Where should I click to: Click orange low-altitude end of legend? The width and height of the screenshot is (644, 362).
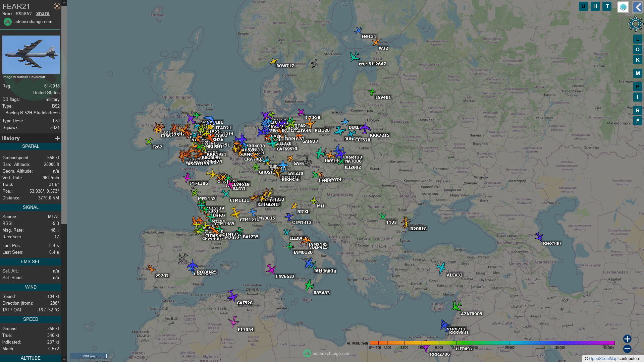pyautogui.click(x=374, y=343)
